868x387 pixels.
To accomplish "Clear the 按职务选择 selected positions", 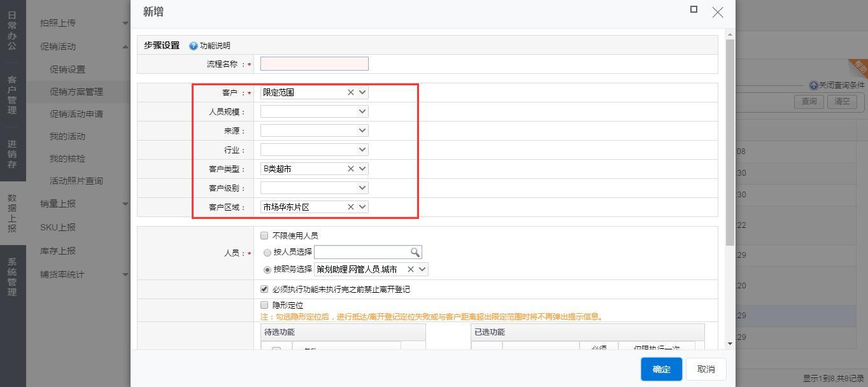I will point(410,269).
